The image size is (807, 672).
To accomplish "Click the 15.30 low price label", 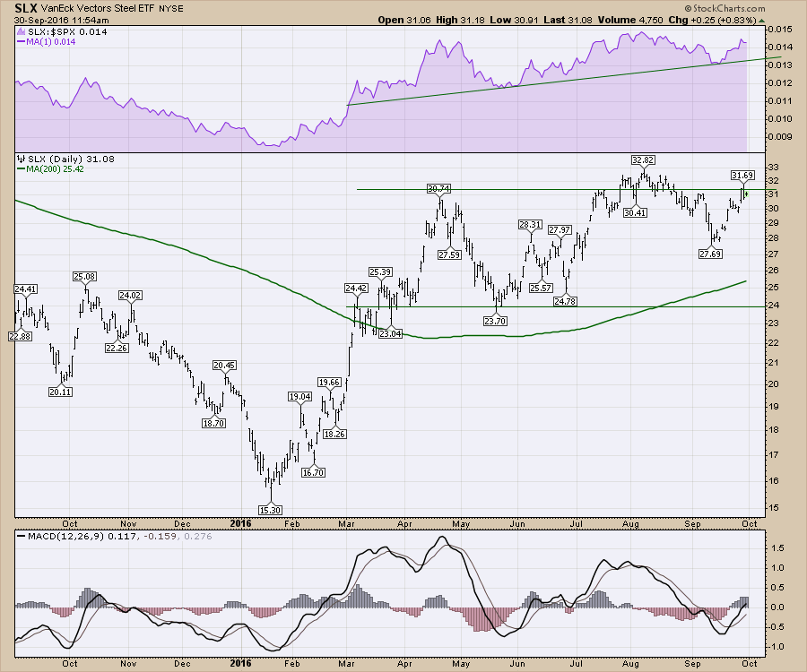I will tap(270, 510).
